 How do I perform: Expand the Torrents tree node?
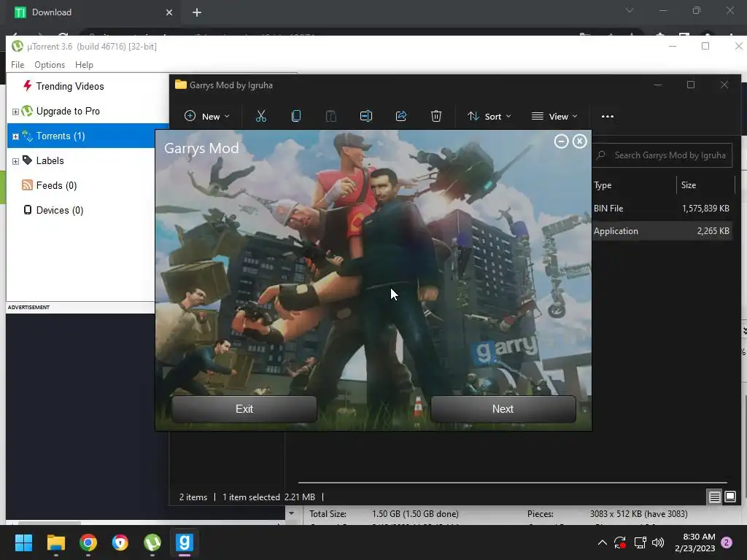tap(16, 136)
